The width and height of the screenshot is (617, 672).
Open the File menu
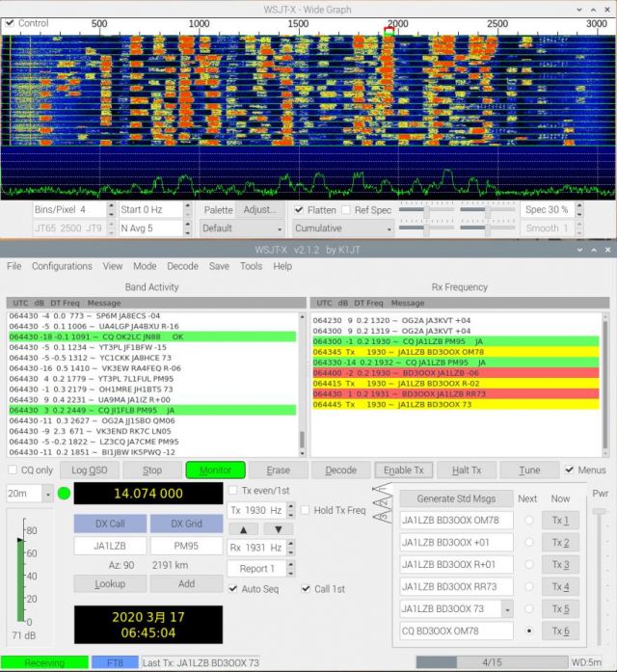[x=14, y=266]
